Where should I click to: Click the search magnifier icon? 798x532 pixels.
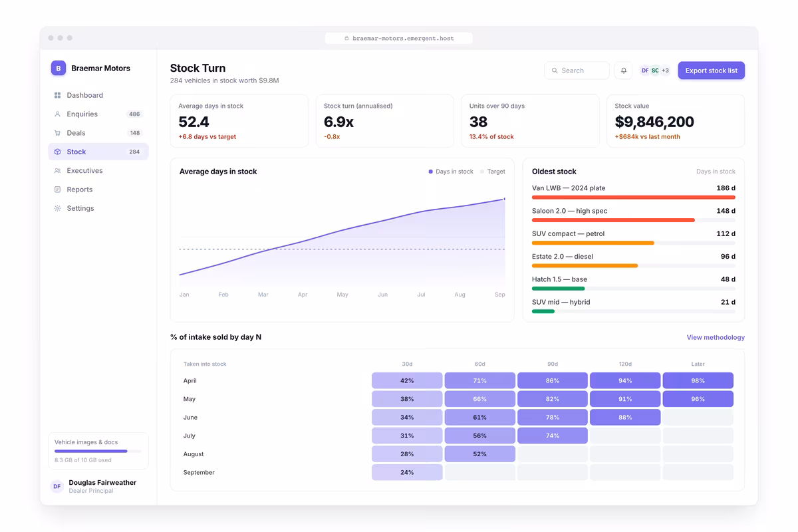click(555, 70)
